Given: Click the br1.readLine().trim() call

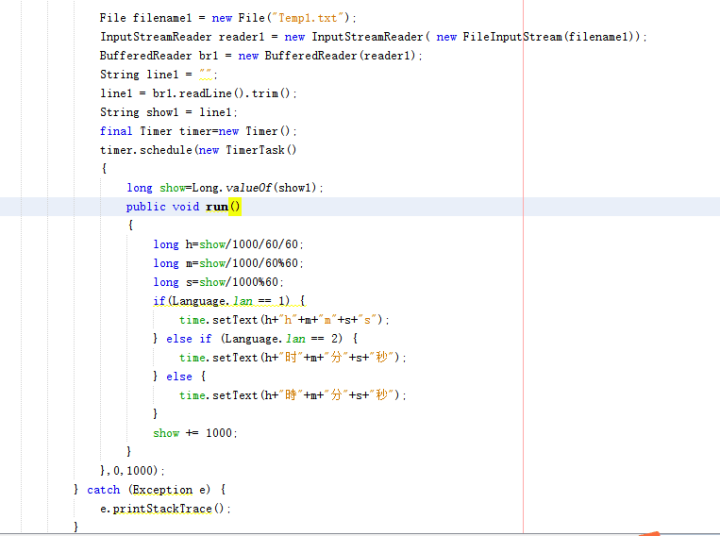Looking at the screenshot, I should [221, 93].
